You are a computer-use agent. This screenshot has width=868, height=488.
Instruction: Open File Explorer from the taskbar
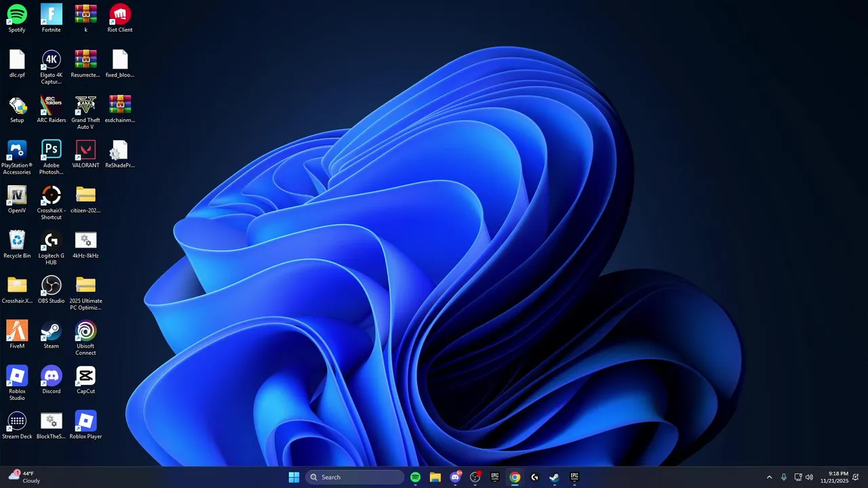[435, 477]
